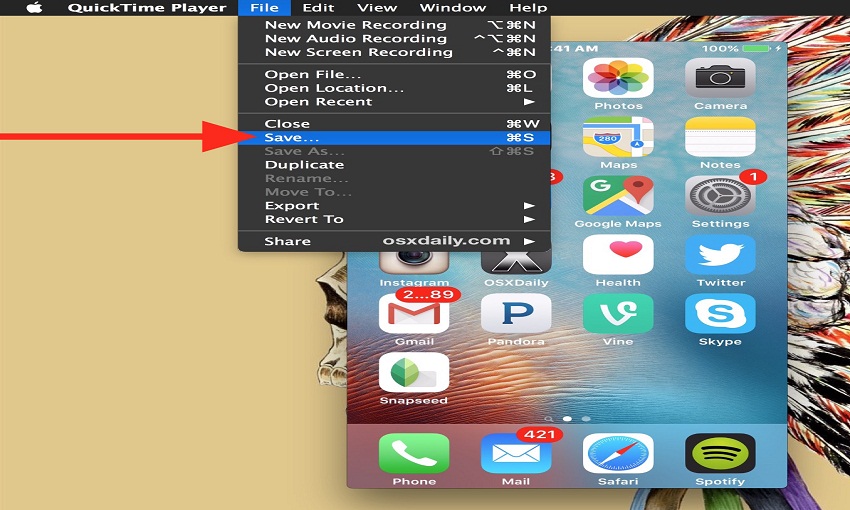Viewport: 850px width, 510px height.
Task: Open the Mail app in the dock
Action: coord(516,454)
